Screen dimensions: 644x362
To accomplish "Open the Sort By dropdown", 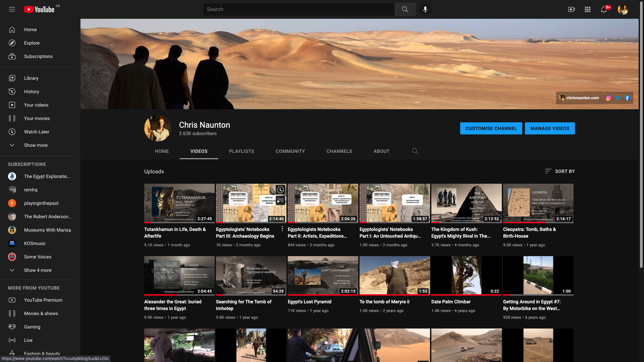I will pos(560,171).
